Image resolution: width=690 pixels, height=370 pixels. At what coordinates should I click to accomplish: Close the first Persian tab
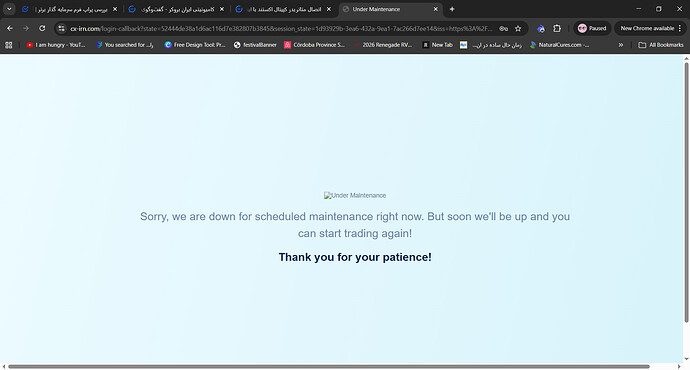115,9
